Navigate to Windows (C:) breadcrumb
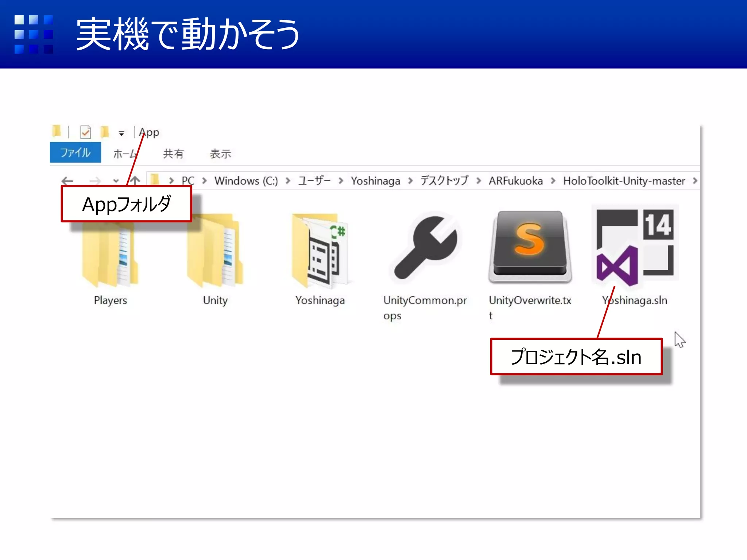Screen dimensions: 747x560 click(x=246, y=181)
